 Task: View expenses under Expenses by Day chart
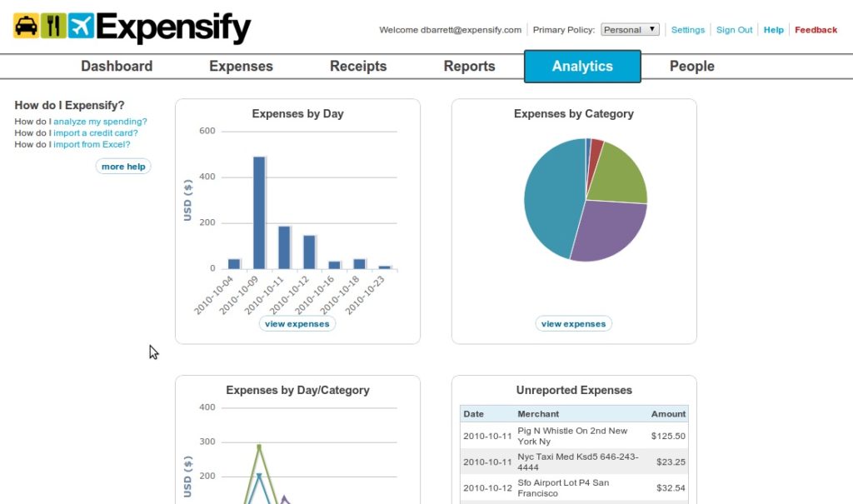[x=297, y=324]
